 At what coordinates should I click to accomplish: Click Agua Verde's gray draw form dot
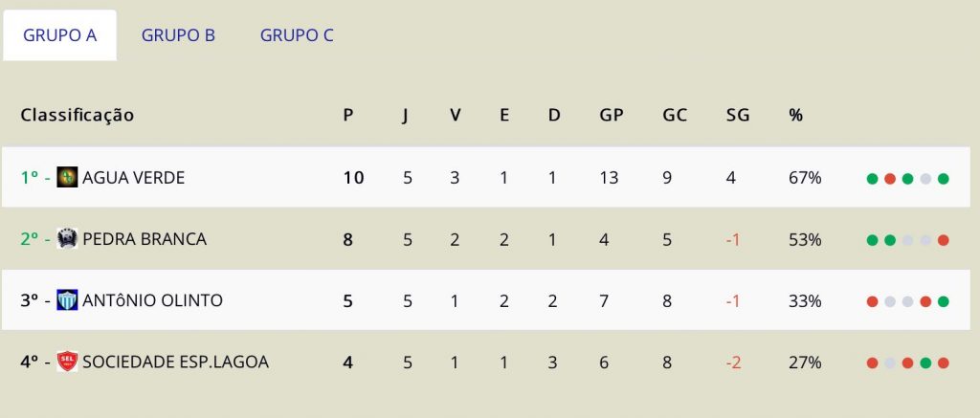pyautogui.click(x=925, y=179)
